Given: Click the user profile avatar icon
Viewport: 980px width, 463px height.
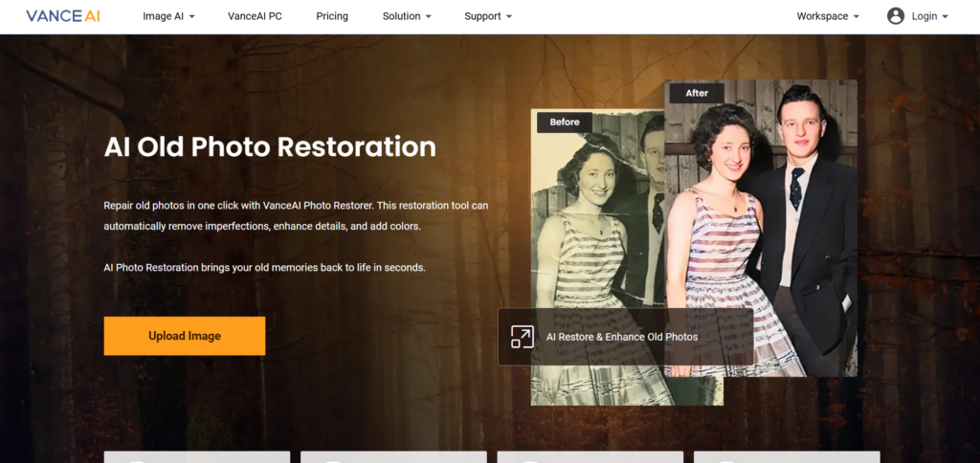Looking at the screenshot, I should [895, 16].
